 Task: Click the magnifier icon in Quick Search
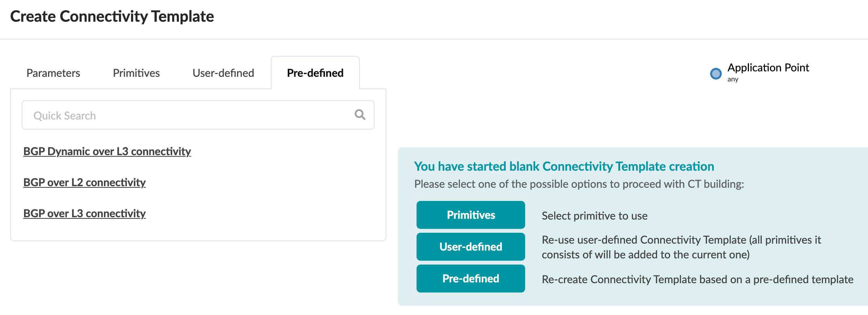[360, 115]
